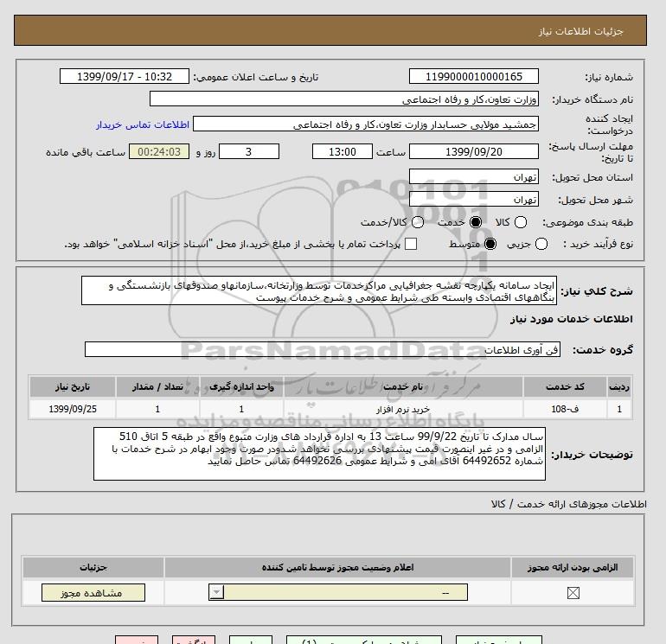Click the اعلام وضعیت مجوز توسط تامین کننده header
Viewport: 666px width, 644px height.
click(x=337, y=567)
